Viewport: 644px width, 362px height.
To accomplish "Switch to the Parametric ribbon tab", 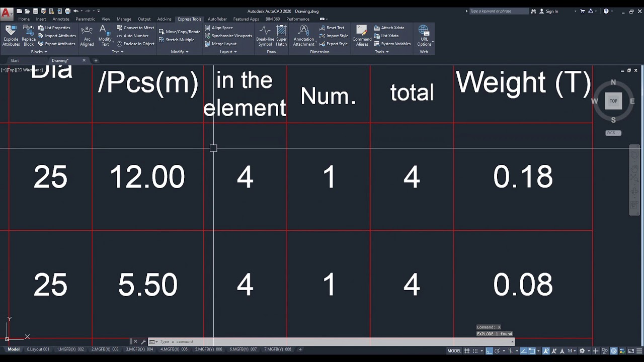I will 85,19.
